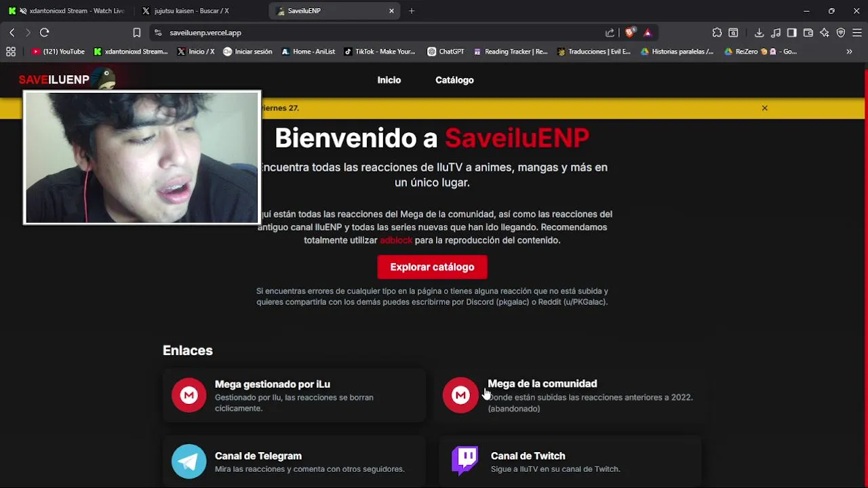Open the browser hamburger menu

click(857, 33)
